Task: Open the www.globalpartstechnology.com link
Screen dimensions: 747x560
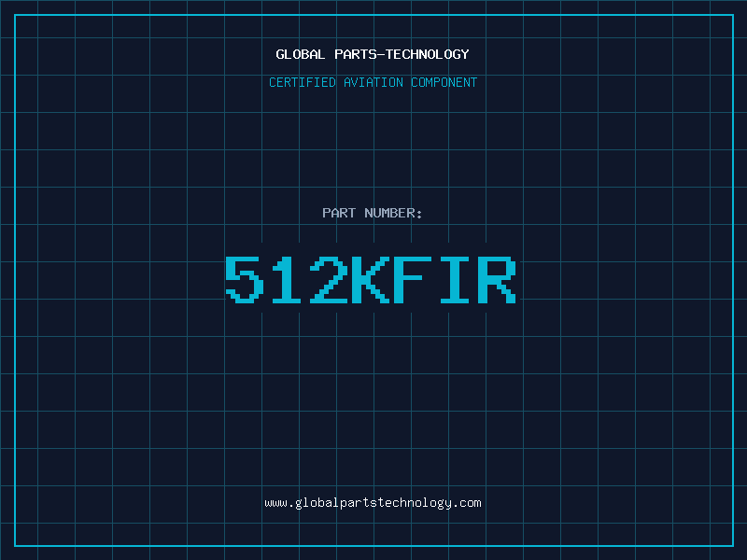Action: [373, 503]
